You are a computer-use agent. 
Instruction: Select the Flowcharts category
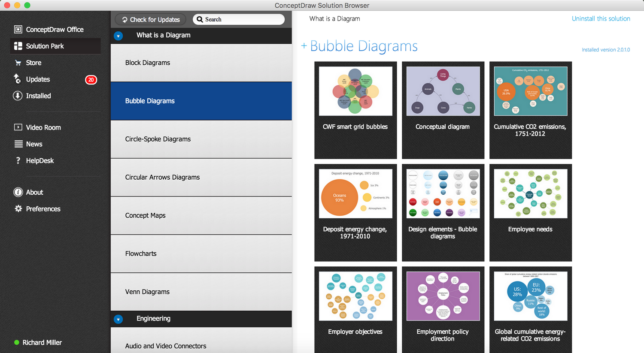point(141,253)
